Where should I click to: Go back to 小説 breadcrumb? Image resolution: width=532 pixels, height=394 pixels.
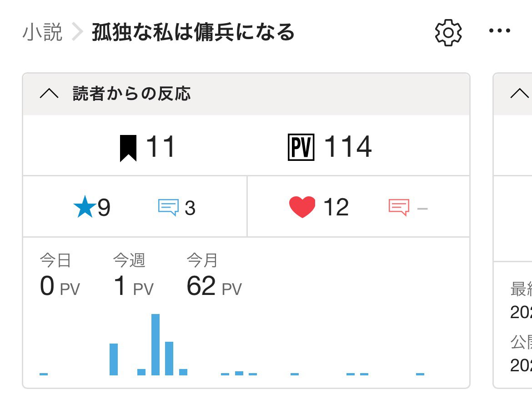click(x=42, y=33)
